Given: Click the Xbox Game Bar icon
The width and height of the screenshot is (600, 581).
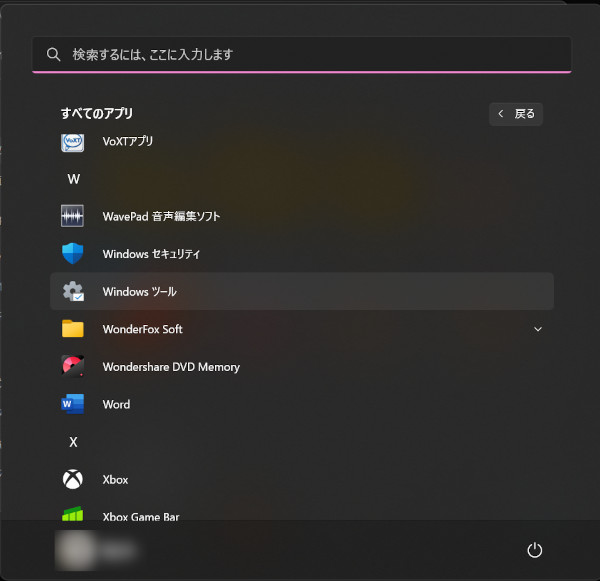Looking at the screenshot, I should [73, 514].
